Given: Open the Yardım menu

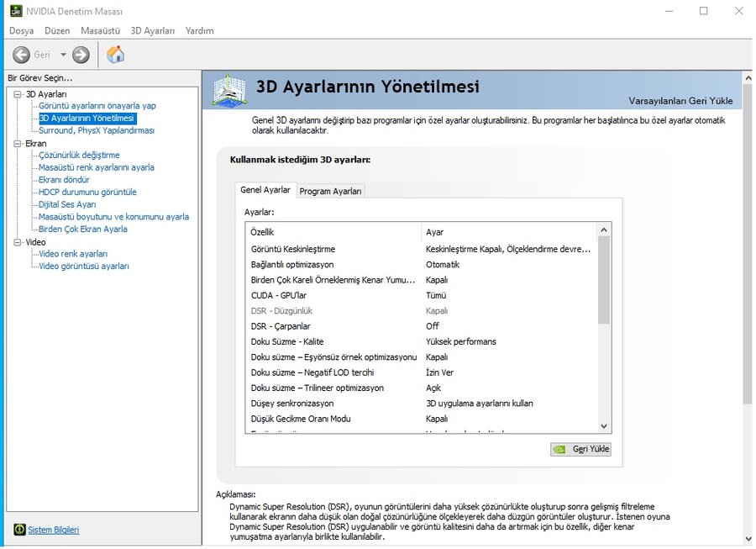Looking at the screenshot, I should pos(200,31).
